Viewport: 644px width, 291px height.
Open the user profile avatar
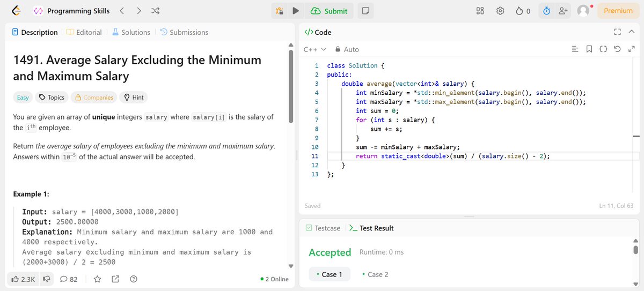pos(583,11)
